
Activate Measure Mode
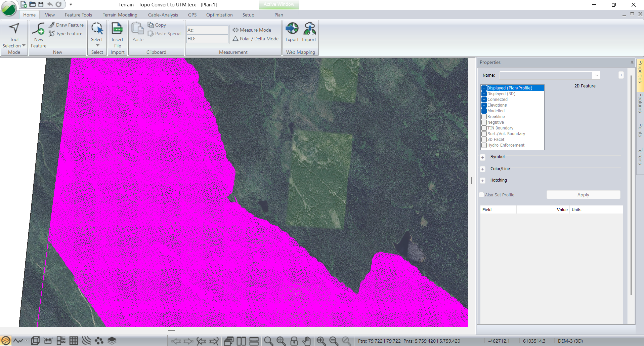click(252, 30)
